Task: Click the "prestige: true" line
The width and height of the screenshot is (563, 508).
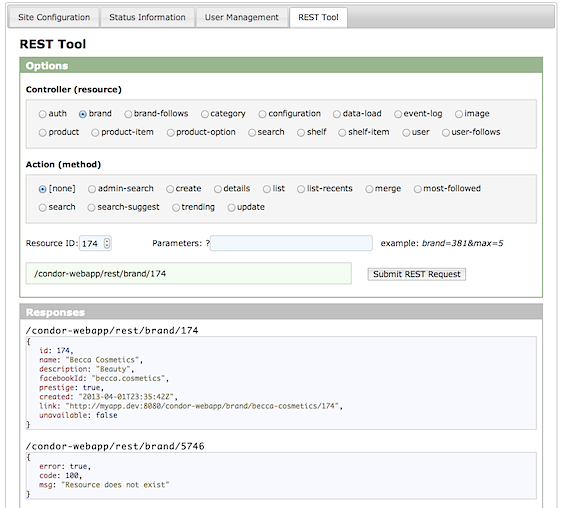Action: click(71, 388)
